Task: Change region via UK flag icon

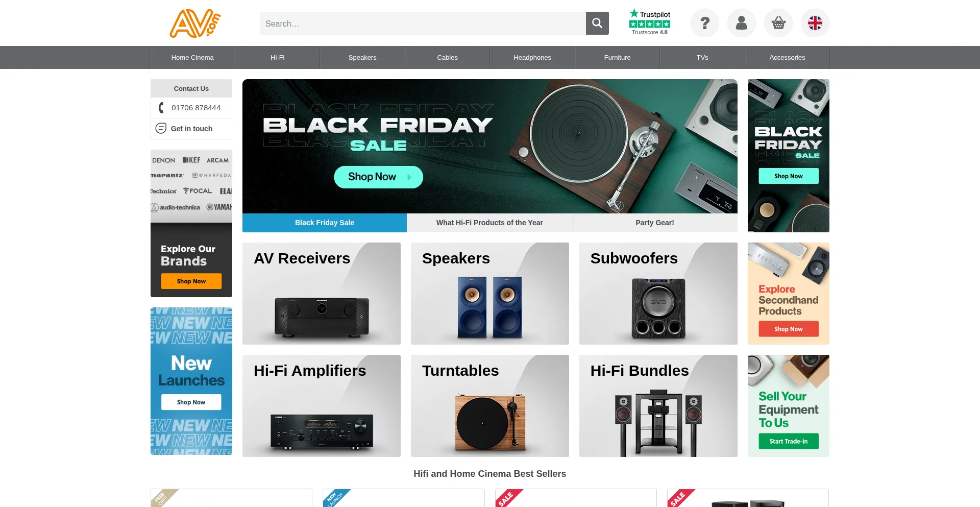Action: [x=815, y=23]
